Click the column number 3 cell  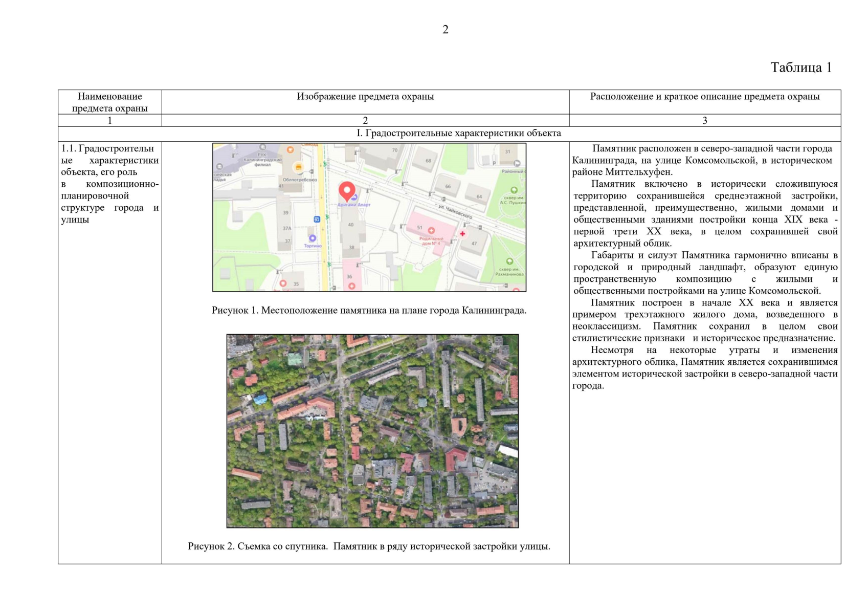[x=705, y=121]
